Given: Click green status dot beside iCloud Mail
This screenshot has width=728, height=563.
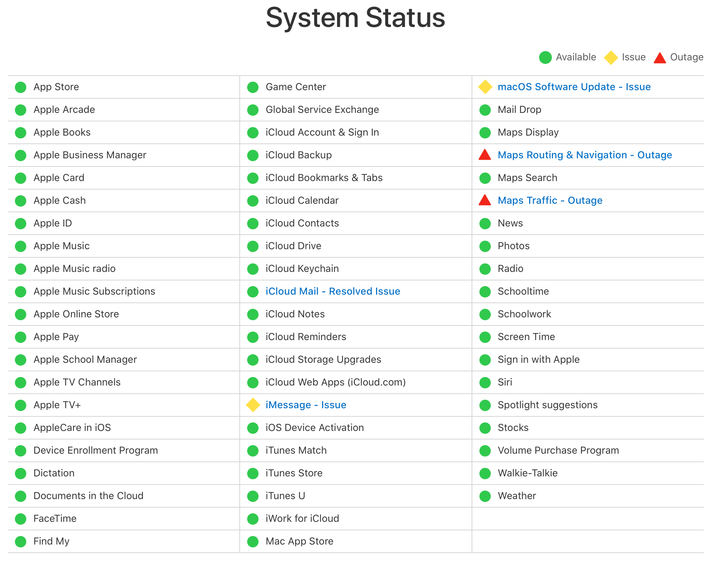Looking at the screenshot, I should [x=253, y=292].
